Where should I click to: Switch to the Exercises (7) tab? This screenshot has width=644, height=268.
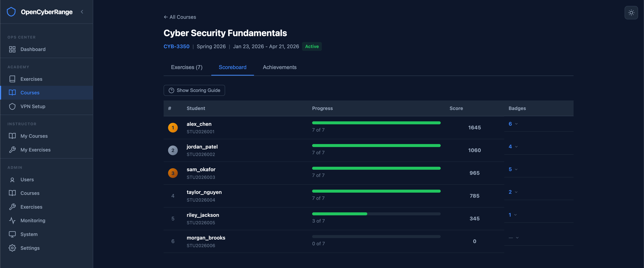coord(187,67)
